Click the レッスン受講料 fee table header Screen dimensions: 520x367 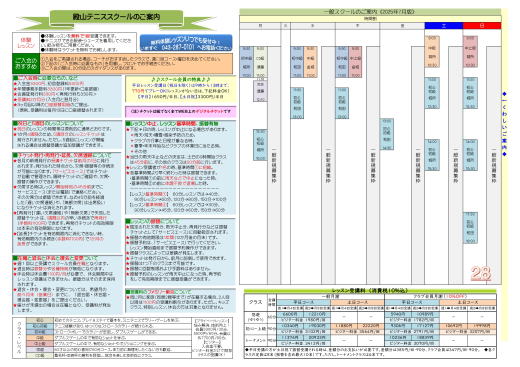pyautogui.click(x=370, y=291)
